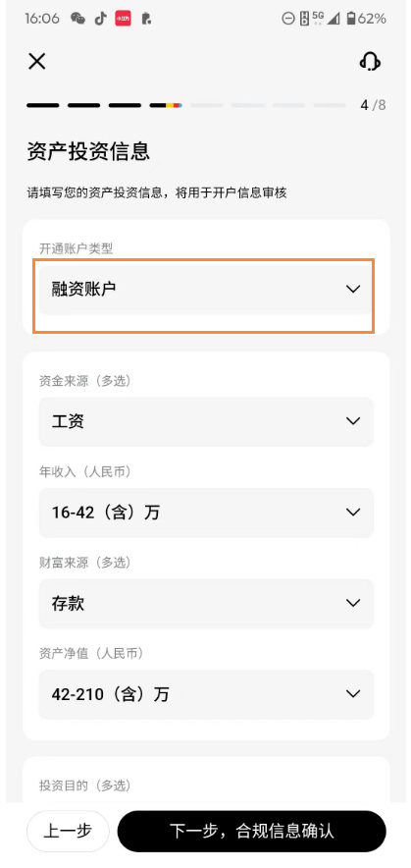This screenshot has height=868, width=411.
Task: Tap the 4/8 step counter
Action: (x=373, y=105)
